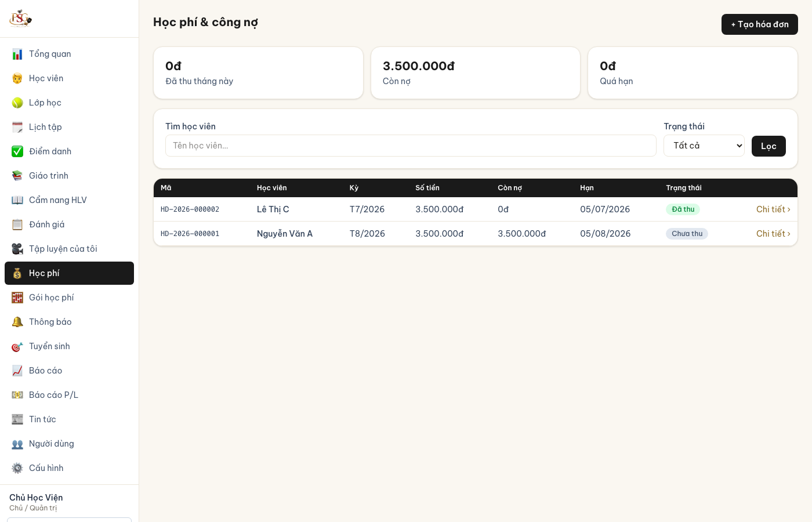The height and width of the screenshot is (522, 812).
Task: Click the academy logo in sidebar header
Action: point(20,19)
